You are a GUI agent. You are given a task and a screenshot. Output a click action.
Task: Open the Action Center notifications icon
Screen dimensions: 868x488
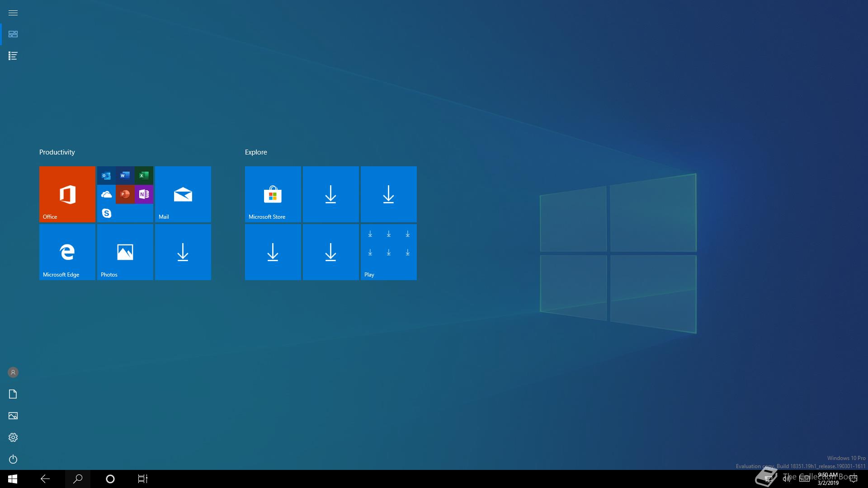854,479
